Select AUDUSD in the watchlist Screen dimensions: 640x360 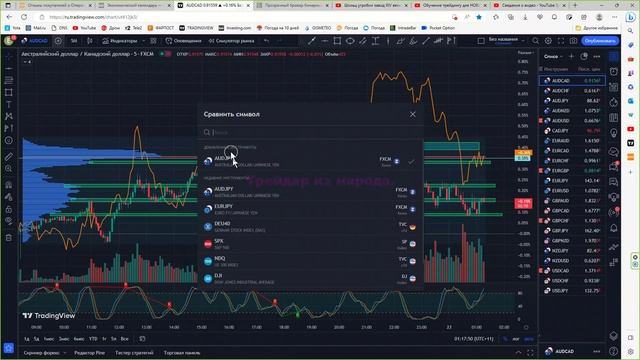572,120
